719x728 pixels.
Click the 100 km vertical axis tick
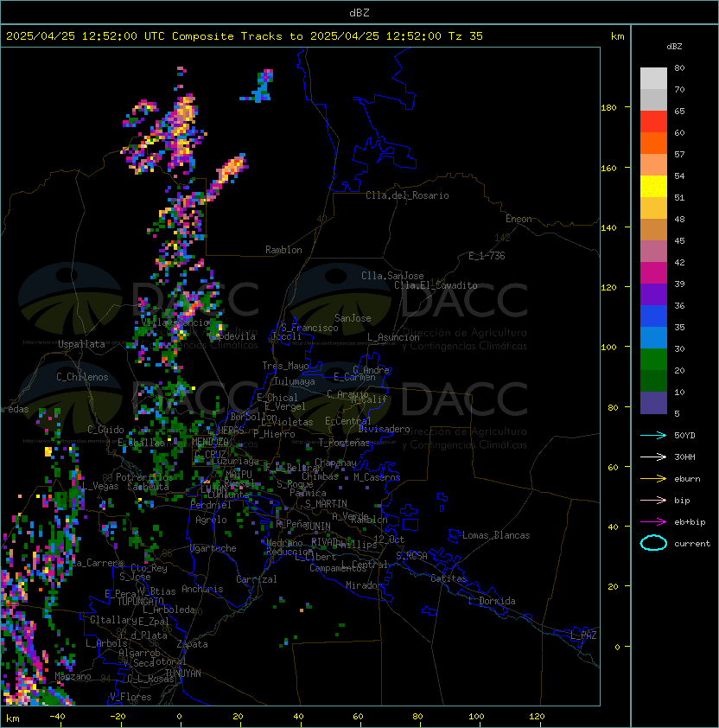(608, 348)
